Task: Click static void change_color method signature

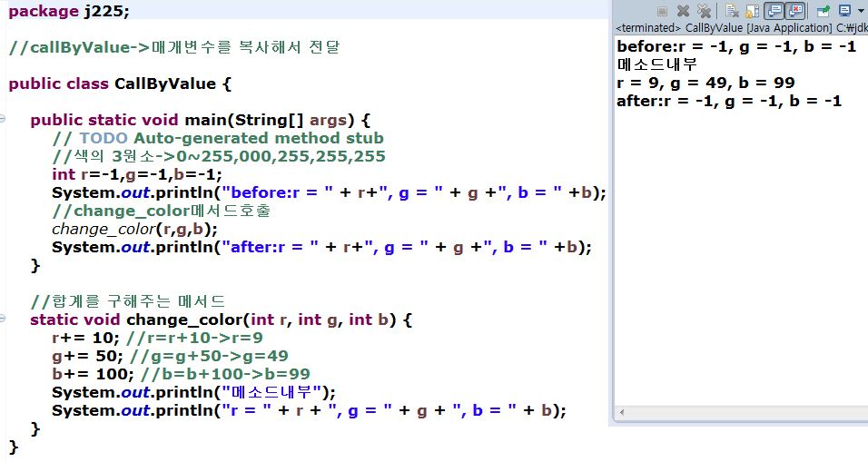Action: pyautogui.click(x=222, y=319)
